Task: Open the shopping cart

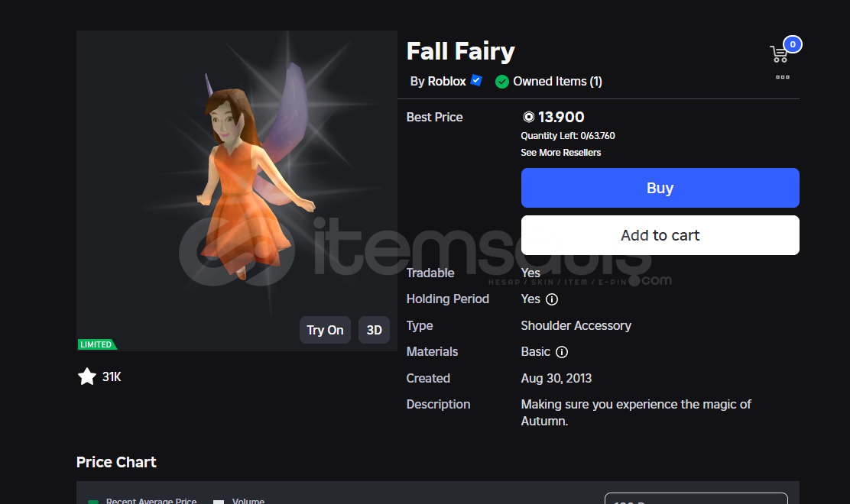Action: click(780, 53)
